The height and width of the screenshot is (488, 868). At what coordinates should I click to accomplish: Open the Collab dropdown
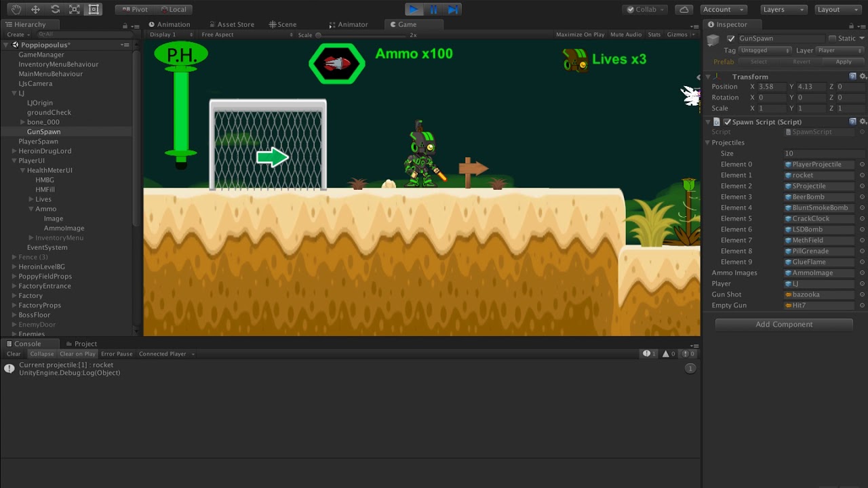pos(646,9)
